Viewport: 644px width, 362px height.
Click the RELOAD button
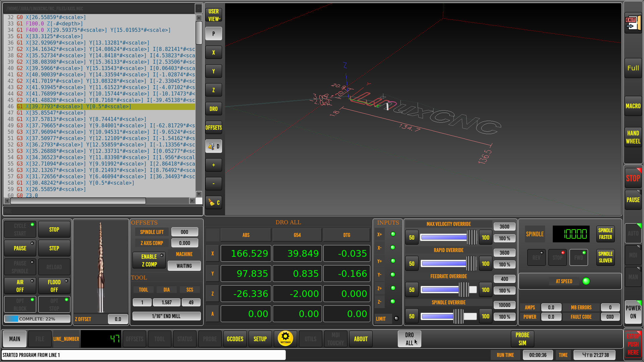(x=54, y=267)
